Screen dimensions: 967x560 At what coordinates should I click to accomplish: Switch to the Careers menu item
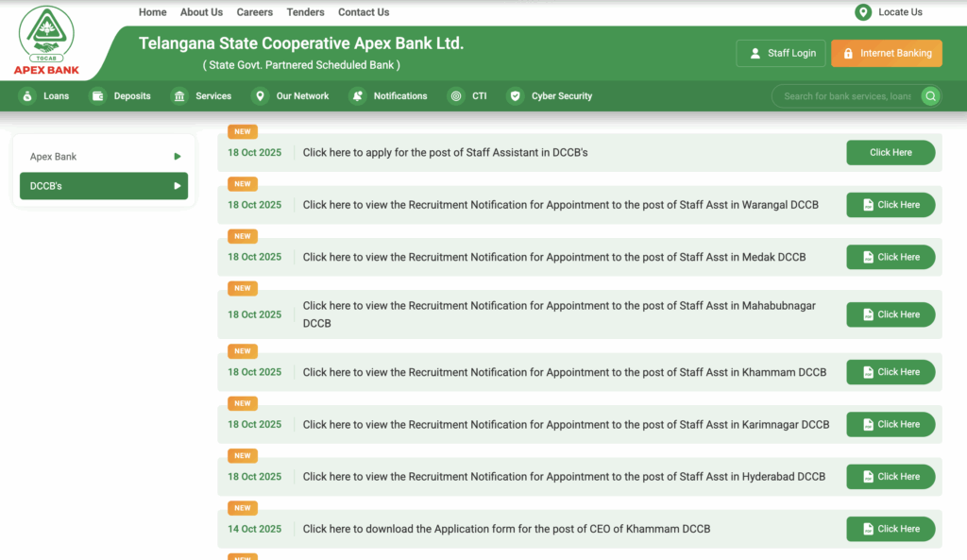point(254,11)
